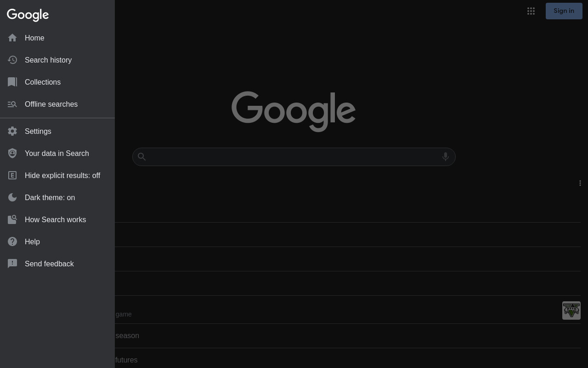Click the magnifier icon in search box
Screen dimensions: 588x368
point(142,157)
